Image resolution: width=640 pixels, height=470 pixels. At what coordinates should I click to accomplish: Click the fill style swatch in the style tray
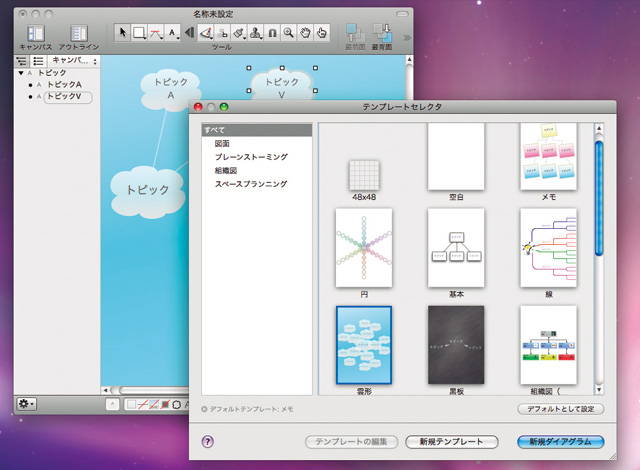coord(131,404)
